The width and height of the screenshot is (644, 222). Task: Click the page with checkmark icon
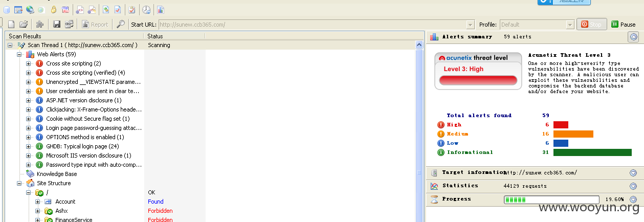pos(118,9)
